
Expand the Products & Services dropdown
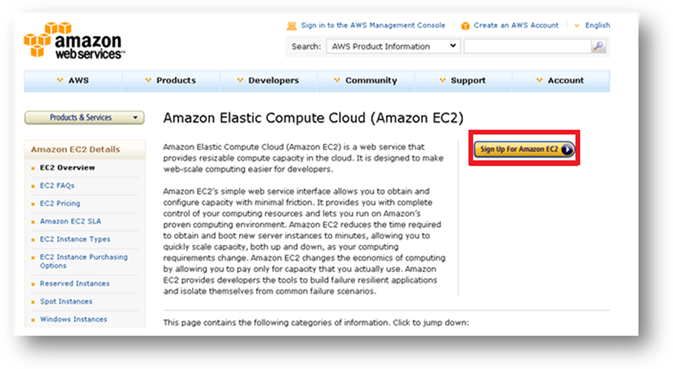(x=84, y=118)
